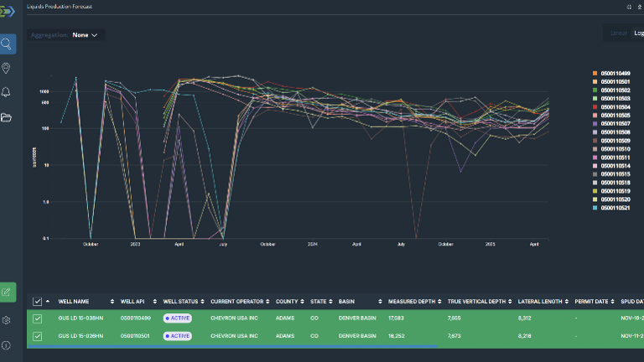Switch chart scale to Linear

click(619, 34)
